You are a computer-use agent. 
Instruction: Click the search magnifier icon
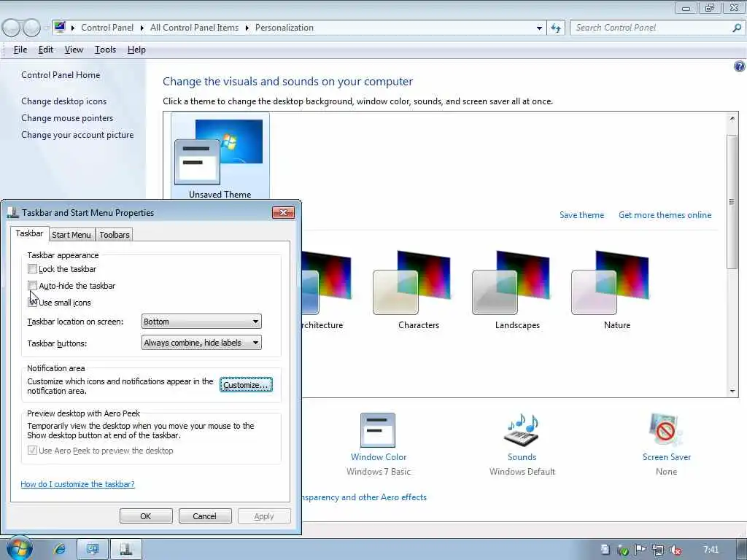(737, 28)
